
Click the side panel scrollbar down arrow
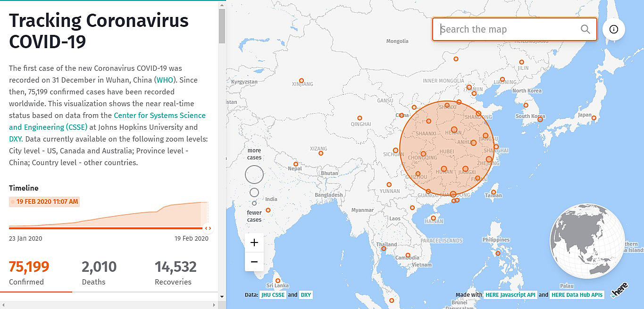point(222,296)
